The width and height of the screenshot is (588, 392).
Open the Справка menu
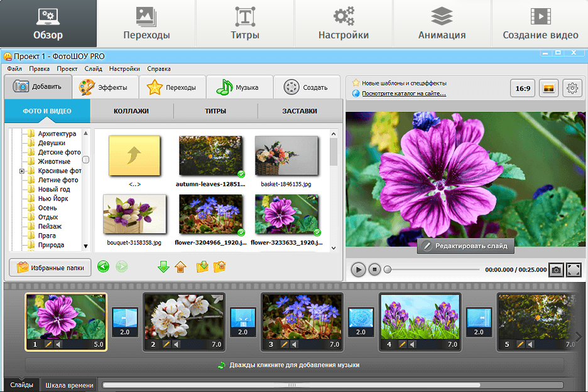[159, 68]
